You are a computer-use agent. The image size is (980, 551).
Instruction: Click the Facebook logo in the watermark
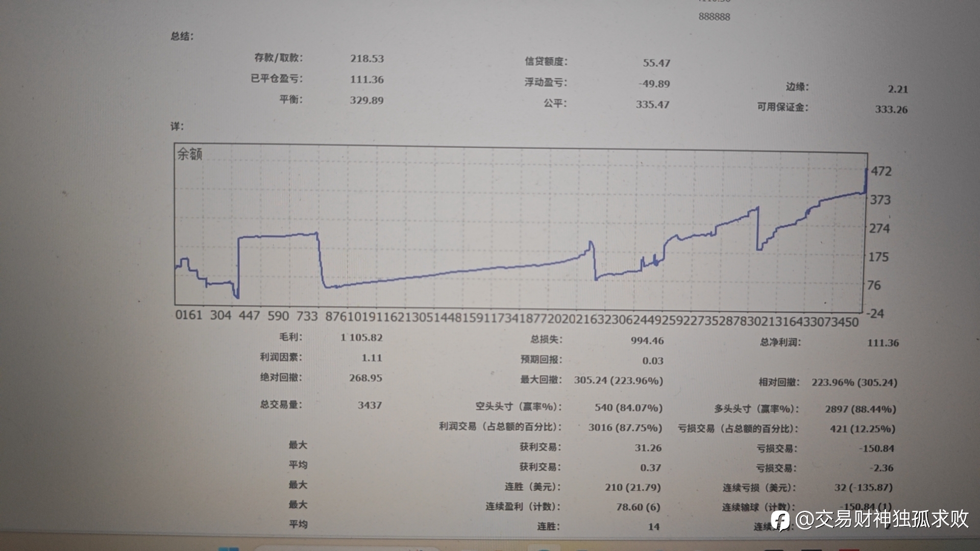(x=780, y=520)
